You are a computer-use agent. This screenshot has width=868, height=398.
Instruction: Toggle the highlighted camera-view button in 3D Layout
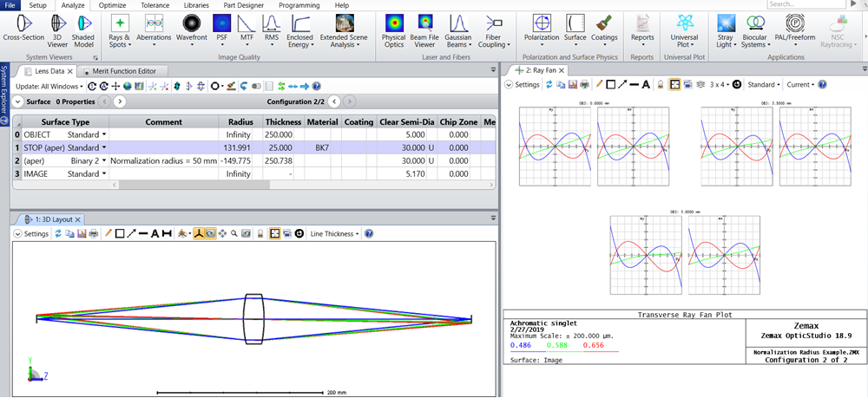click(210, 234)
